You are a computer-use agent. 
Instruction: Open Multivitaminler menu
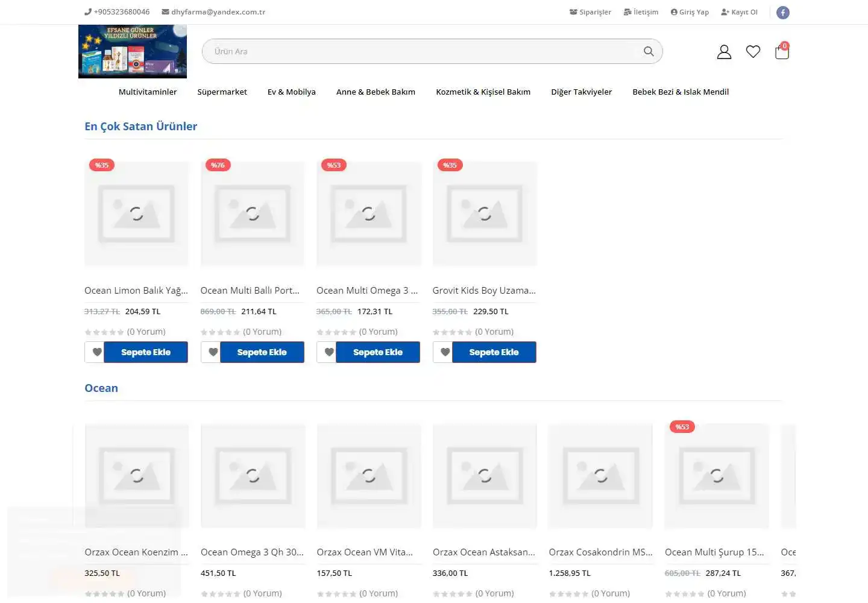(148, 92)
